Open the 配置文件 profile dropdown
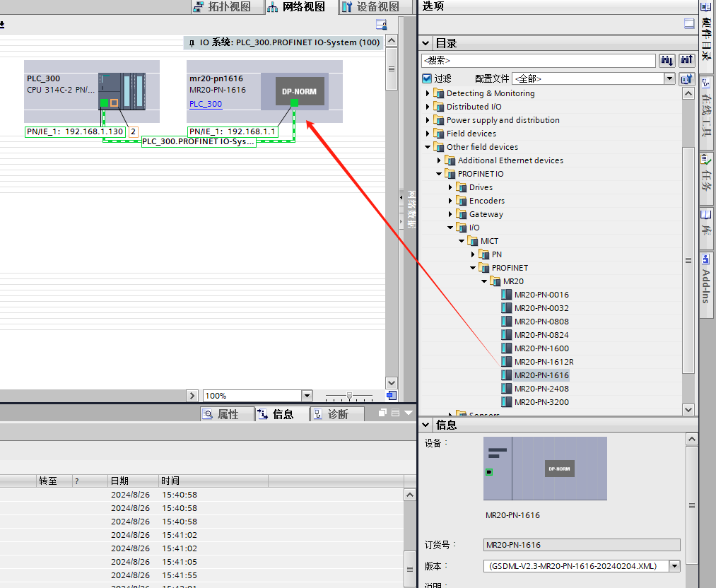This screenshot has height=588, width=716. pos(669,78)
